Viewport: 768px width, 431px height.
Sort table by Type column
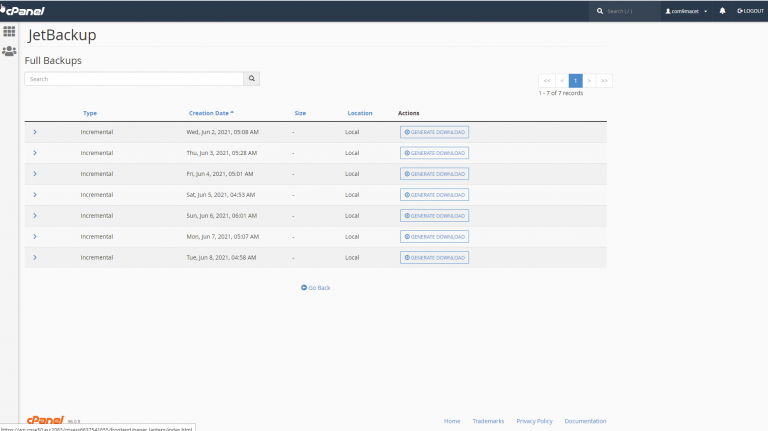tap(90, 113)
